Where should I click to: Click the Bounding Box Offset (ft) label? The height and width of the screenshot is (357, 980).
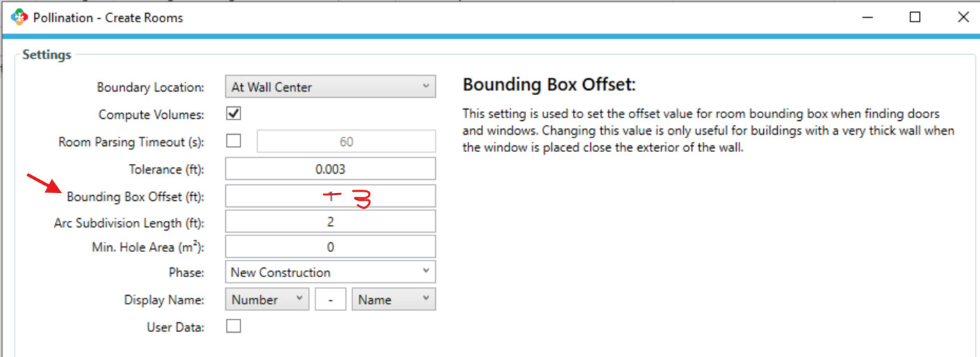click(x=136, y=197)
